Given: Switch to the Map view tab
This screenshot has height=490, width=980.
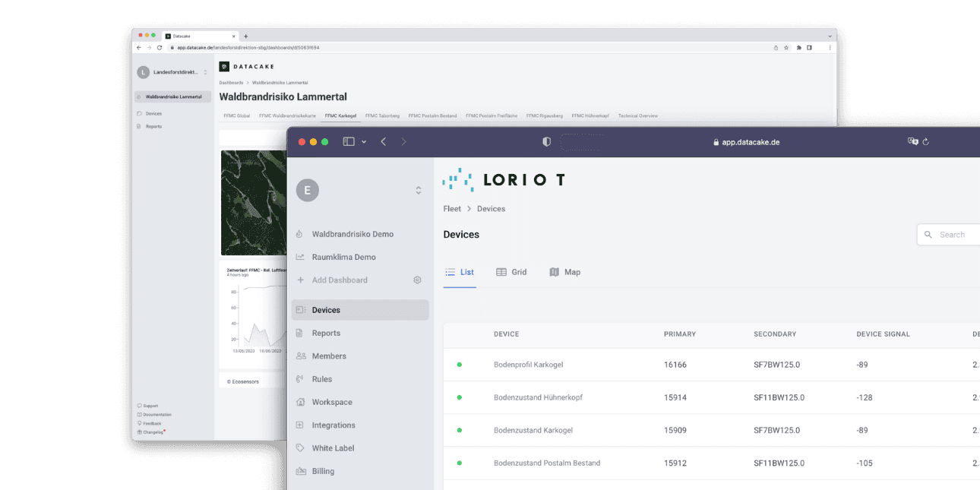Looking at the screenshot, I should coord(565,272).
